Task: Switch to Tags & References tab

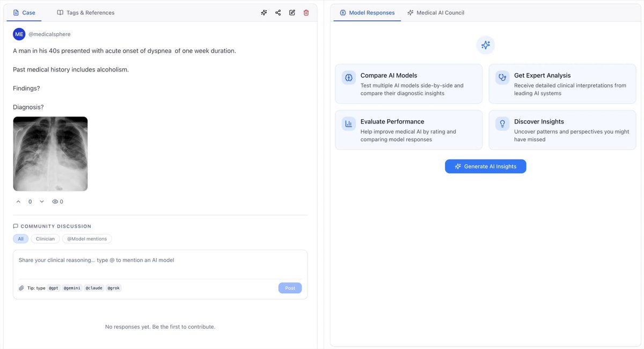Action: 86,12
